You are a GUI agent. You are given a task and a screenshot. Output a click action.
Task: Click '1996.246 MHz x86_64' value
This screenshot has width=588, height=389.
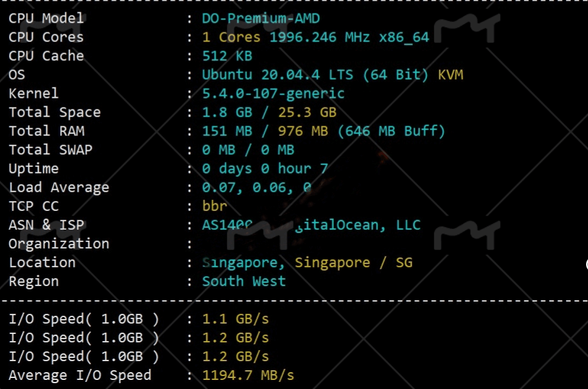349,37
